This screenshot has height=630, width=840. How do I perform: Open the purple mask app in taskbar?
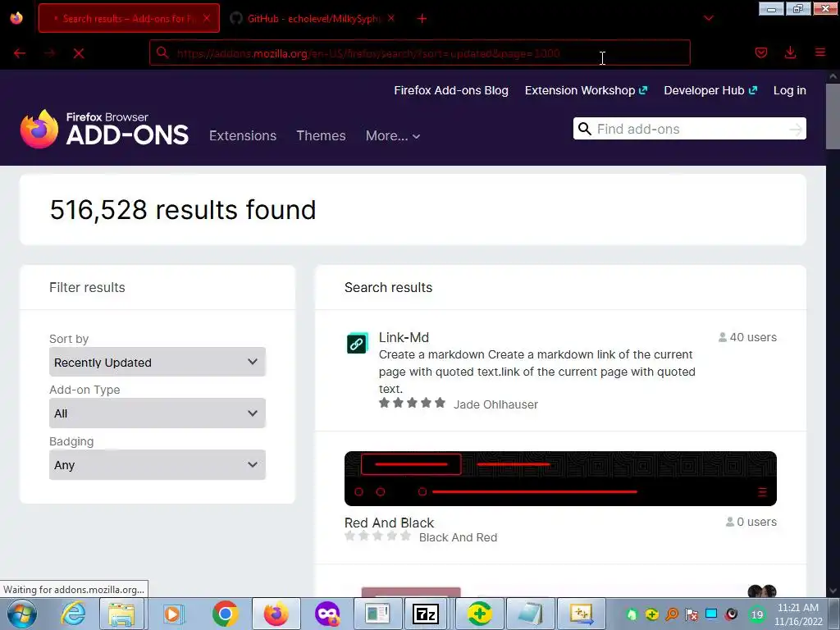tap(326, 614)
